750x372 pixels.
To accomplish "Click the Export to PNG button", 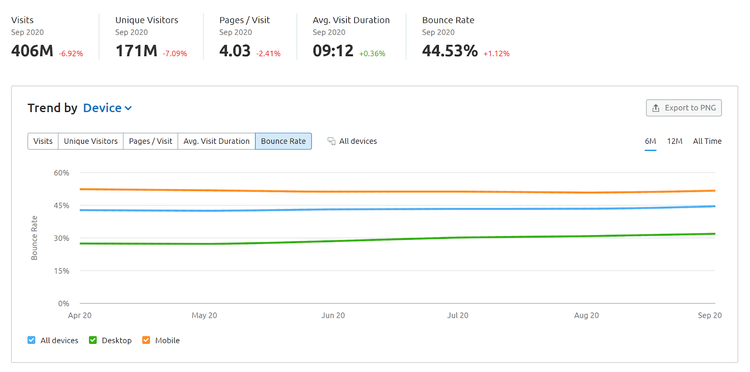I will (x=684, y=108).
